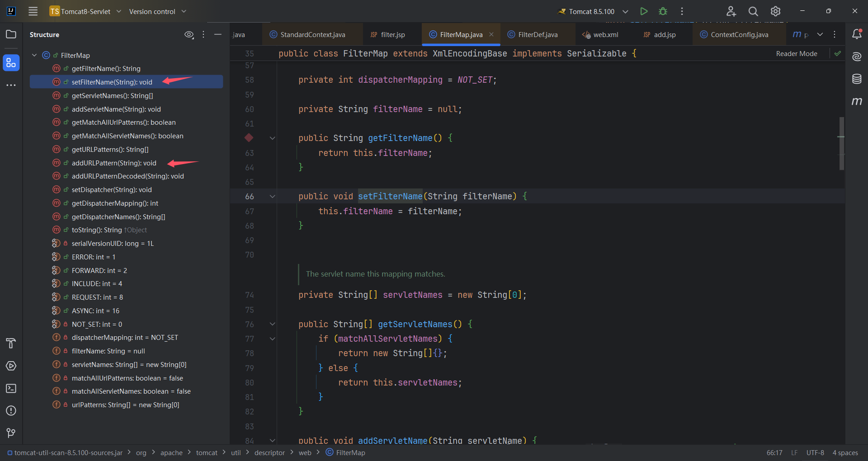Toggle Reader Mode in editor
The height and width of the screenshot is (461, 868).
797,53
